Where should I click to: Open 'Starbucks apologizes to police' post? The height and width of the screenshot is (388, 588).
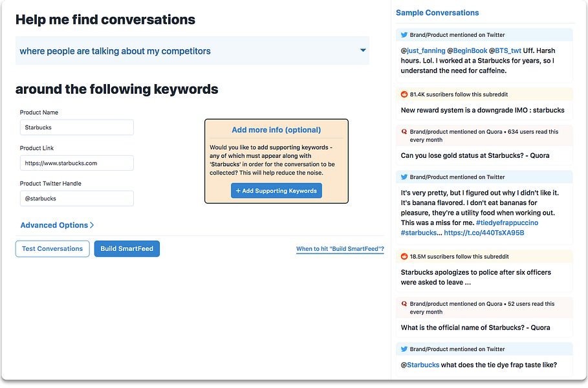475,277
